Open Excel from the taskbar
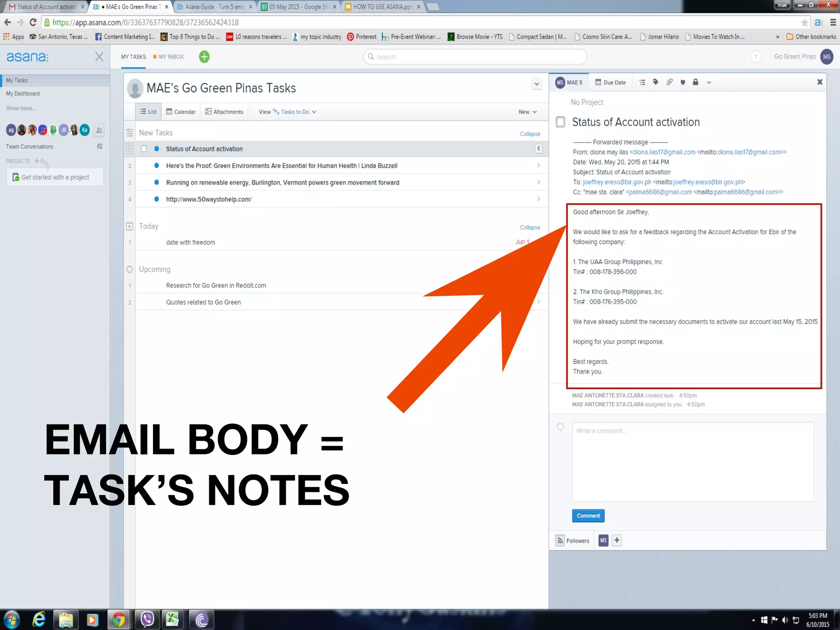 [173, 619]
